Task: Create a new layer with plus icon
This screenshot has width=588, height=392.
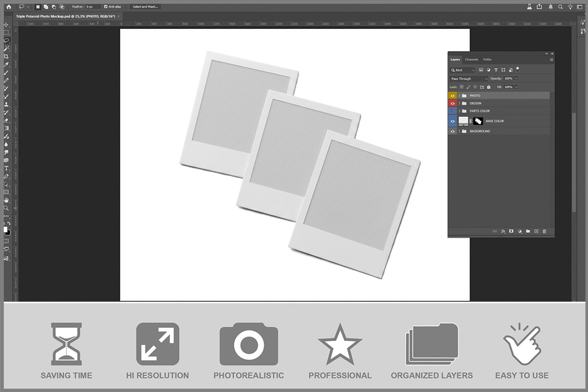Action: pos(536,231)
